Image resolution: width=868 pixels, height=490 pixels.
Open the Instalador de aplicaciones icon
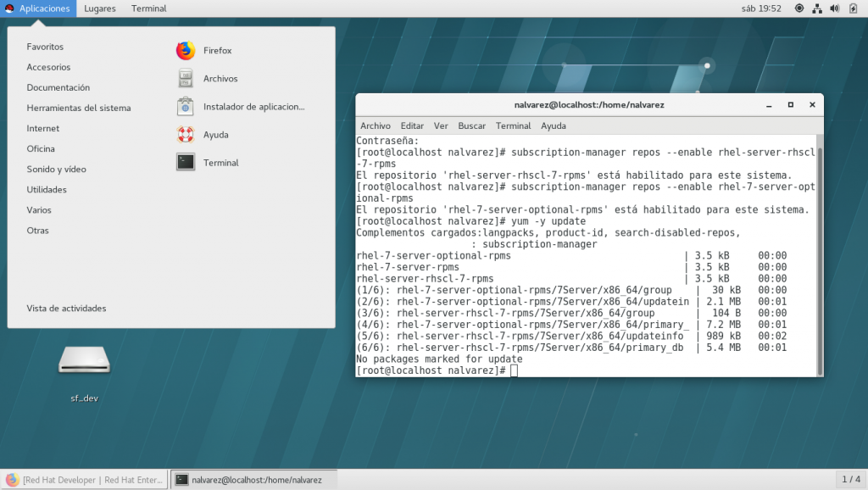pos(186,106)
